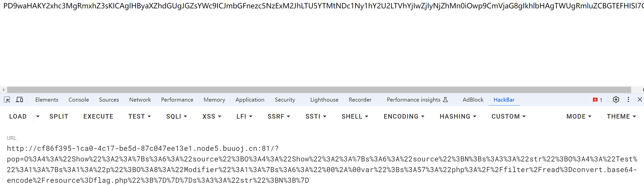
Task: Switch to the Console tab
Action: (x=79, y=100)
